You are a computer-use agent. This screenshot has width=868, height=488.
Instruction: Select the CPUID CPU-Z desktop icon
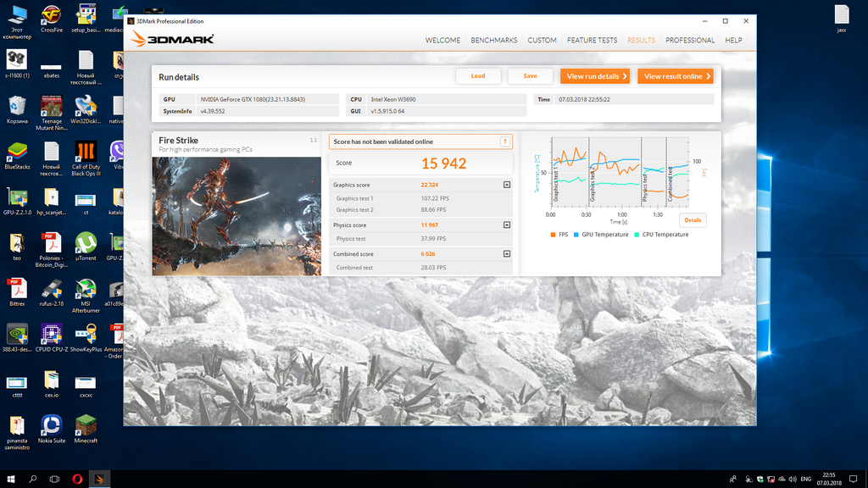pos(52,338)
